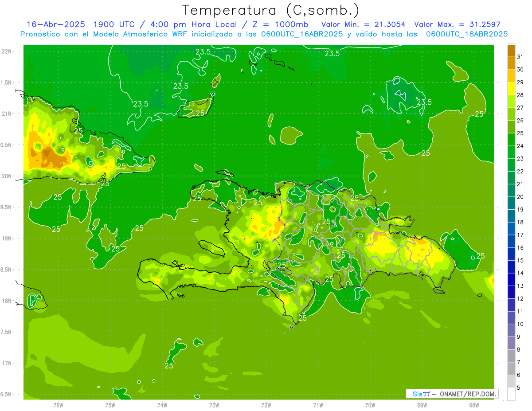532x411 pixels.
Task: Click the legend swatch between 15 and 16
Action: click(x=511, y=254)
